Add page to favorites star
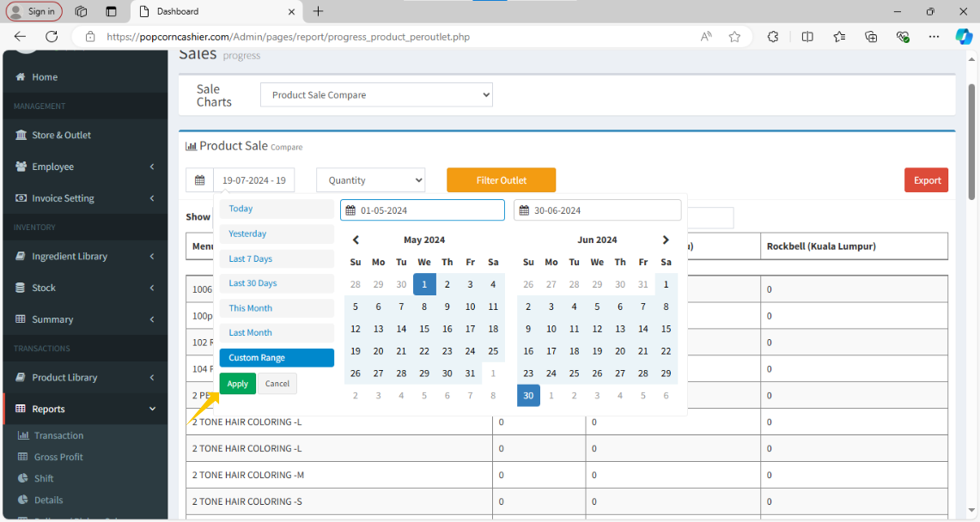Viewport: 980px width, 522px height. [734, 37]
